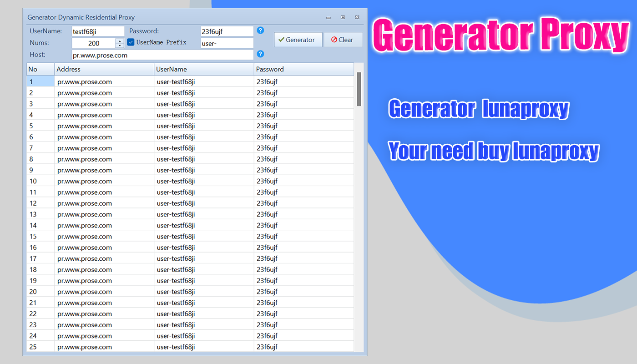
Task: Select the Address cell in row 6
Action: (104, 137)
